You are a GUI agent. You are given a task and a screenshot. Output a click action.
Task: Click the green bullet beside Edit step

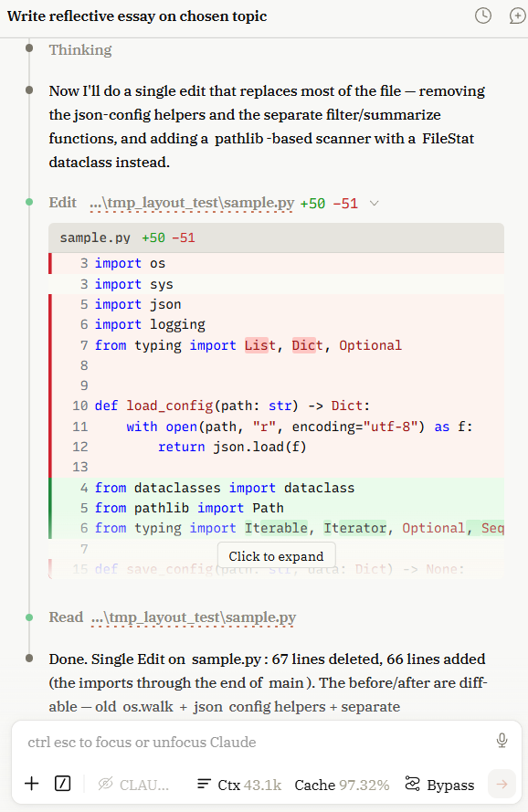(x=29, y=202)
